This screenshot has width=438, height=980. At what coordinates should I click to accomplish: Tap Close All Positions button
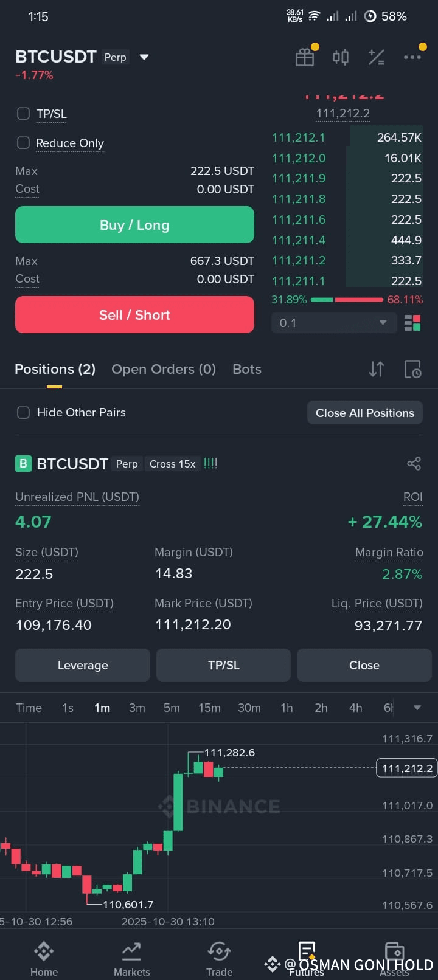coord(365,413)
